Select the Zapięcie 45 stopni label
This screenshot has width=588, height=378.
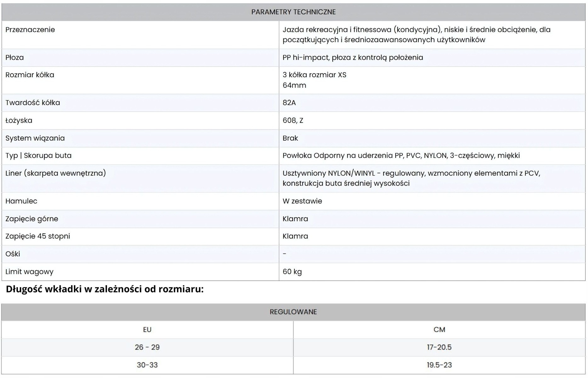(38, 236)
